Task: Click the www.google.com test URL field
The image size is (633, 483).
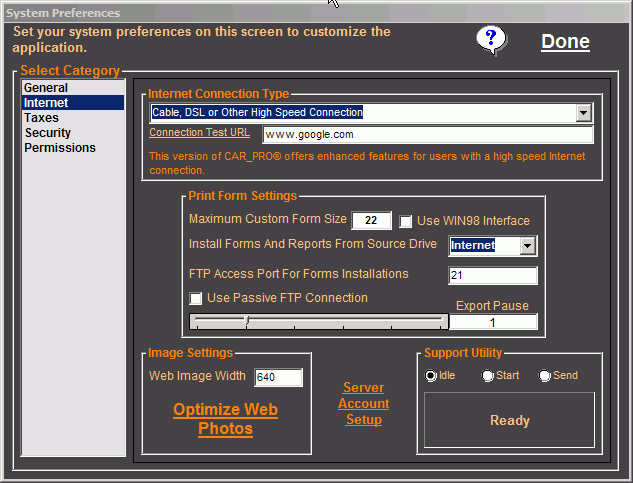Action: click(x=428, y=134)
